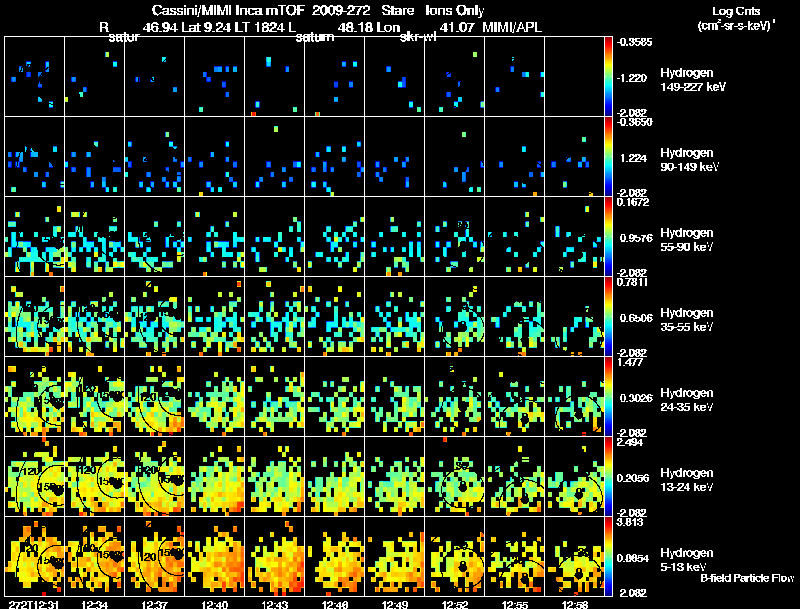Select the 35-55 keV image panel at 12:46
The image size is (800, 609).
[x=335, y=316]
